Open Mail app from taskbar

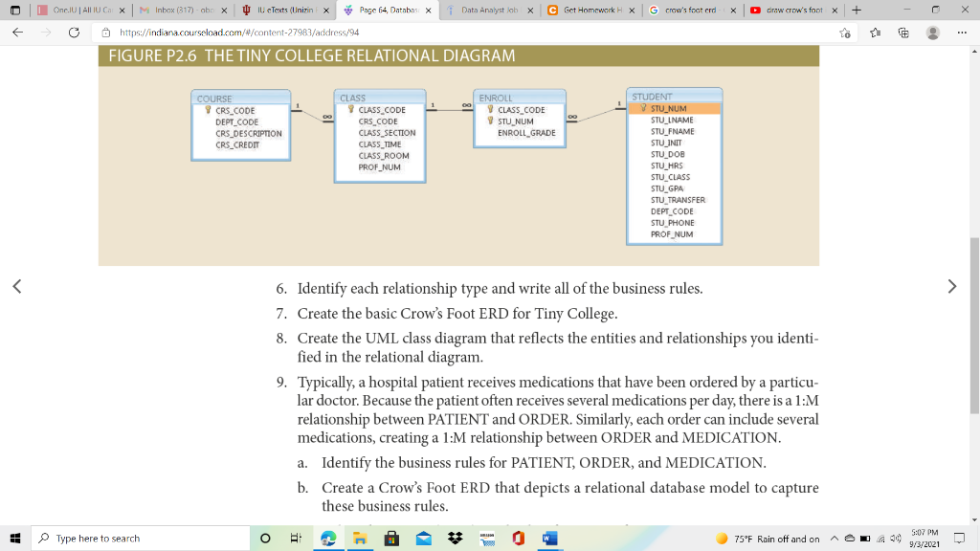[x=424, y=538]
